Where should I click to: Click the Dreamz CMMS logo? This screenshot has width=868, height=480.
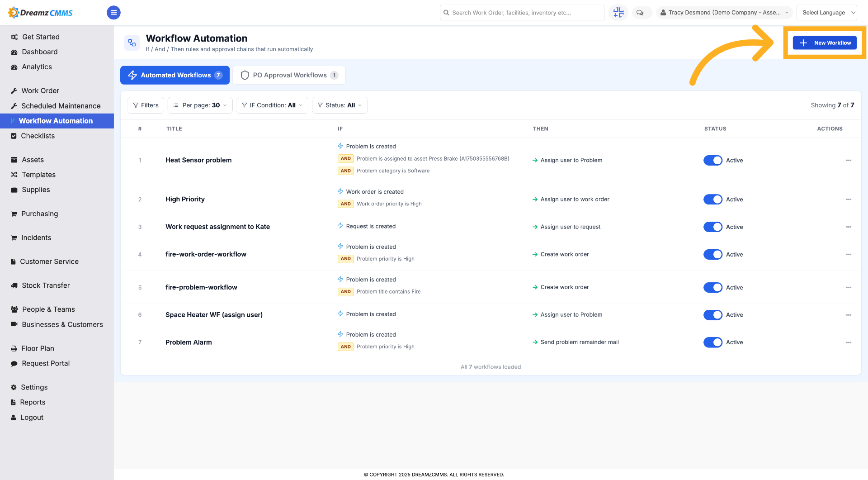click(41, 13)
